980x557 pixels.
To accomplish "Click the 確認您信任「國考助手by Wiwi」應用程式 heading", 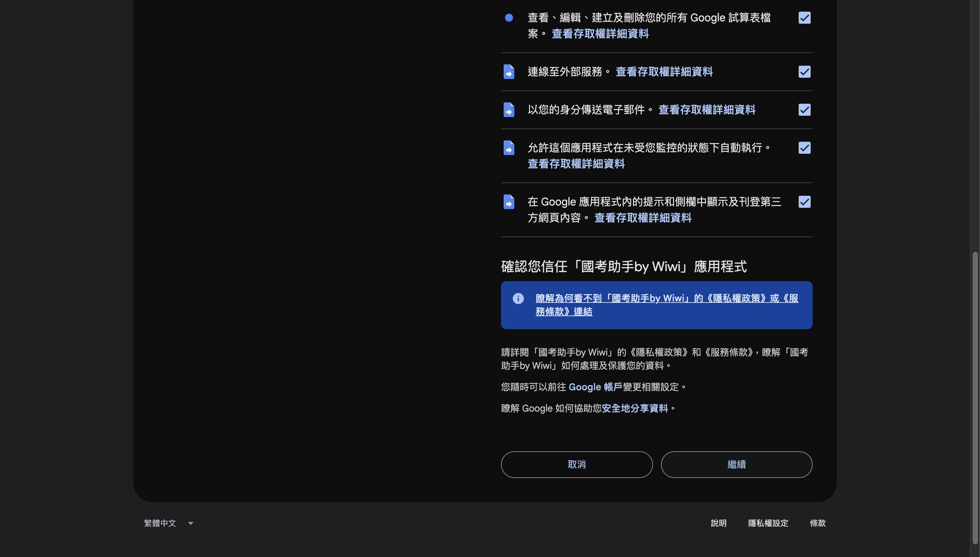I will pyautogui.click(x=624, y=266).
